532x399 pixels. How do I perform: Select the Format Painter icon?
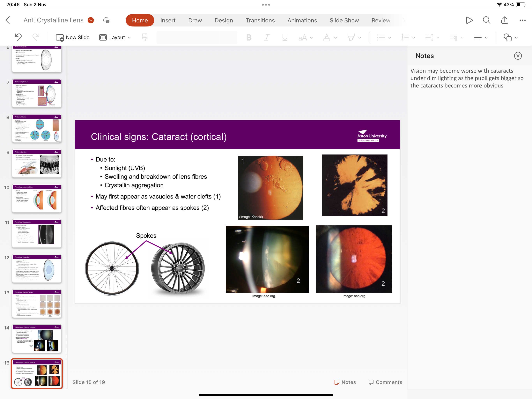click(144, 37)
